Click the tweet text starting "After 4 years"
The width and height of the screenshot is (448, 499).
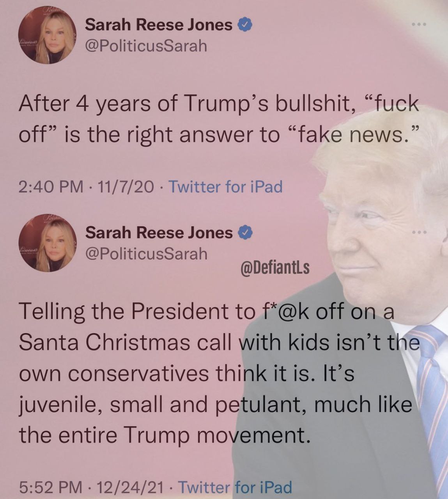(x=219, y=119)
